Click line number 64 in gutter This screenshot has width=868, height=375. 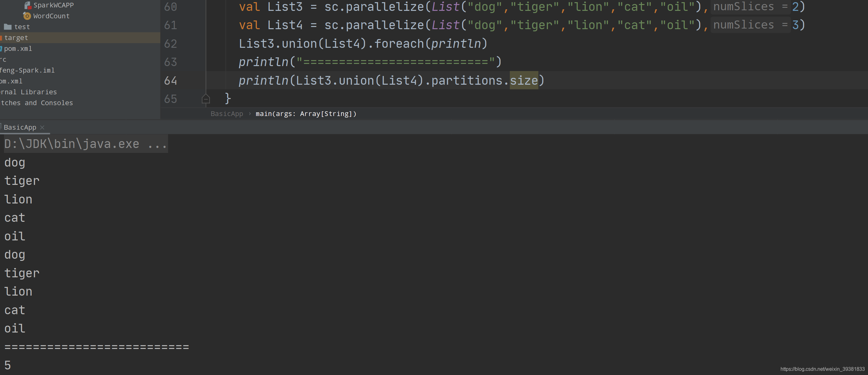coord(171,81)
